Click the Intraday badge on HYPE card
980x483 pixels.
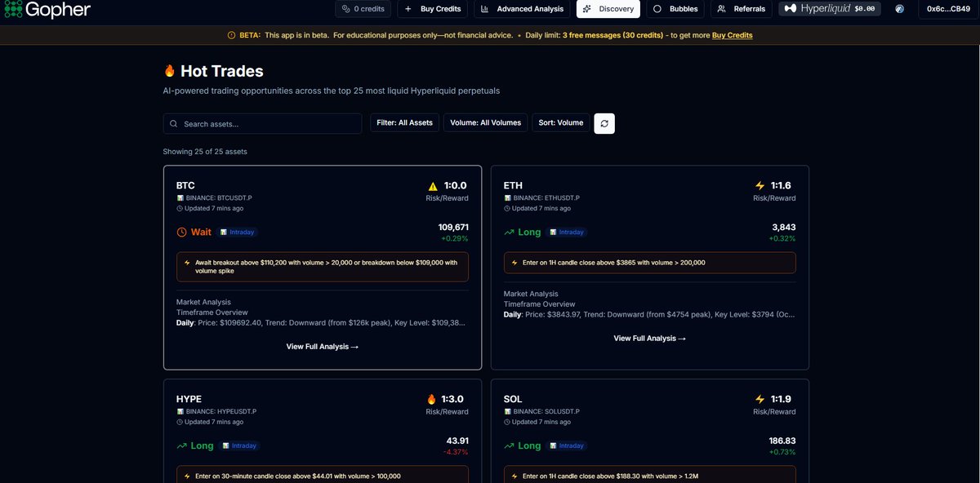point(239,446)
